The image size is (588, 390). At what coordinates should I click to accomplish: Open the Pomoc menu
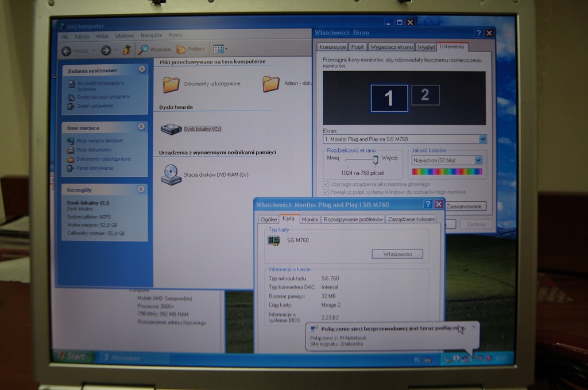click(176, 35)
